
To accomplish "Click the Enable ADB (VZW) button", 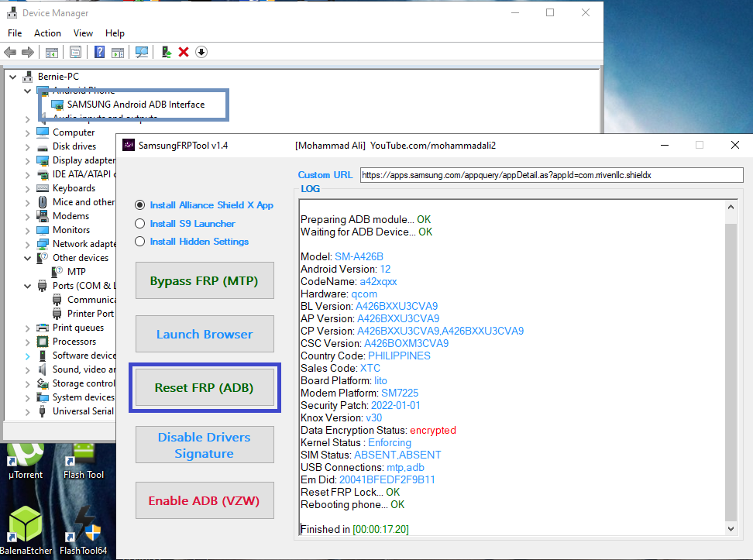I will pyautogui.click(x=205, y=500).
